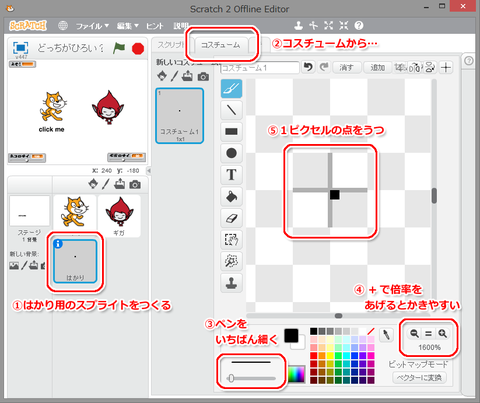The width and height of the screenshot is (480, 403).
Task: Click ベクターに変換 button
Action: point(419,378)
